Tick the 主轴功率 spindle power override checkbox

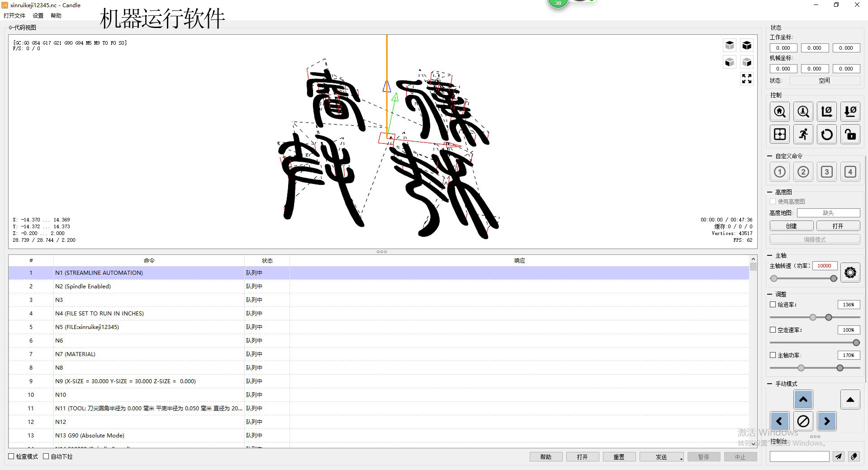click(x=773, y=355)
